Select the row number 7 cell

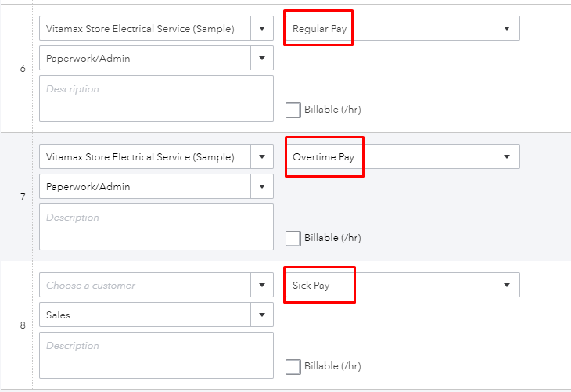tap(23, 197)
